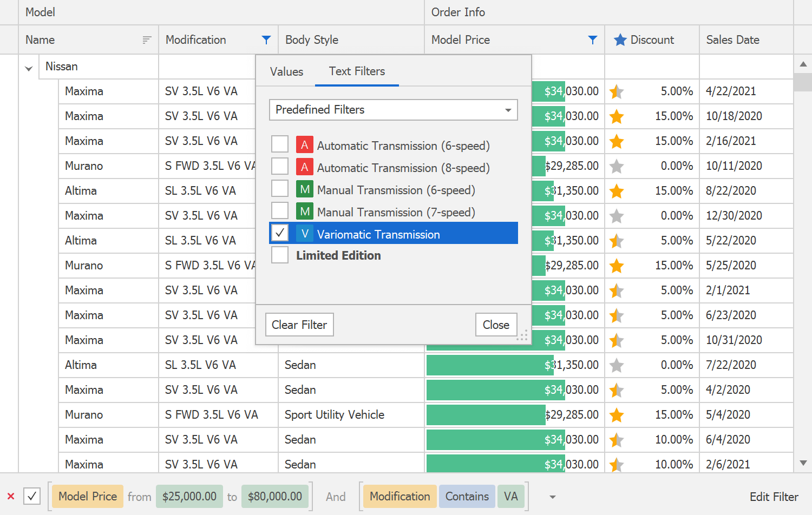Image resolution: width=812 pixels, height=515 pixels.
Task: Open the filter icon on Model Price column
Action: [x=592, y=39]
